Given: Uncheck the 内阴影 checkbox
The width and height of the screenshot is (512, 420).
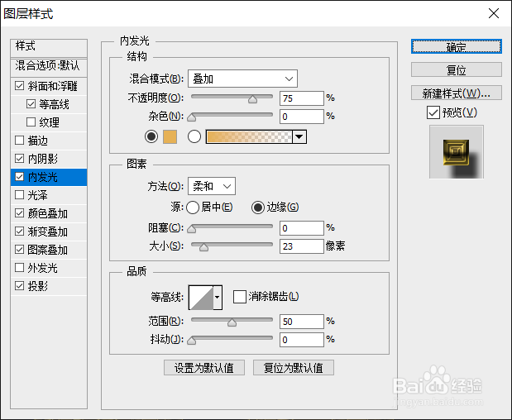Looking at the screenshot, I should click(20, 159).
